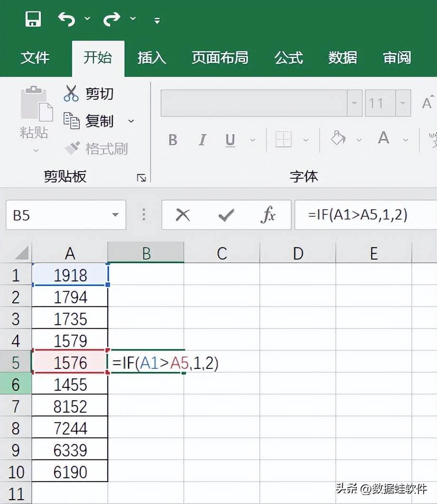437x504 pixels.
Task: Open Insert Function fx dialog
Action: point(268,215)
